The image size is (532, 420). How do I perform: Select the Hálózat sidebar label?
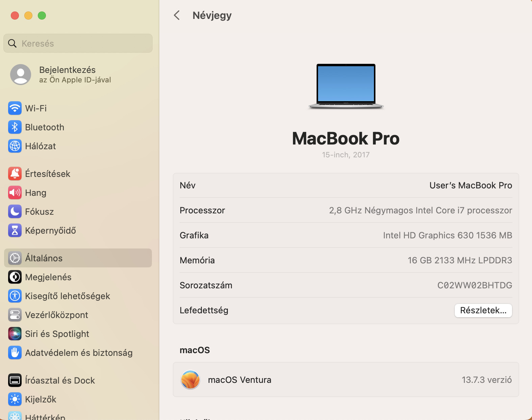pyautogui.click(x=41, y=146)
